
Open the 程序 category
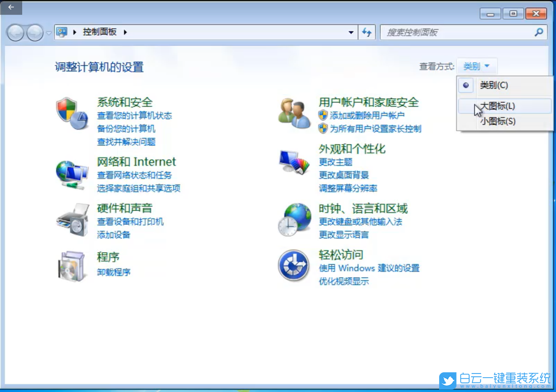108,257
